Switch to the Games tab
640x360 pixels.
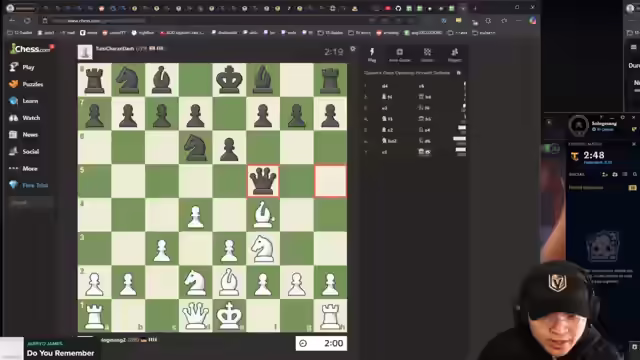tap(427, 54)
